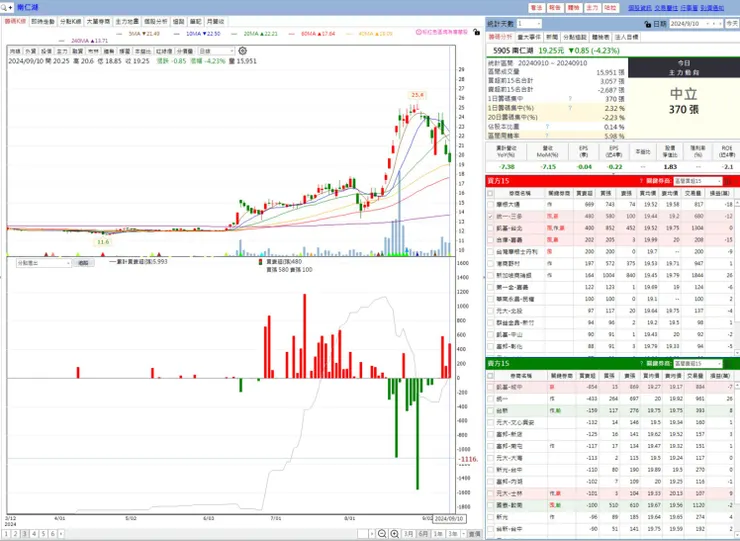Click the 報告 button in top bar
This screenshot has width=740, height=541.
click(555, 8)
